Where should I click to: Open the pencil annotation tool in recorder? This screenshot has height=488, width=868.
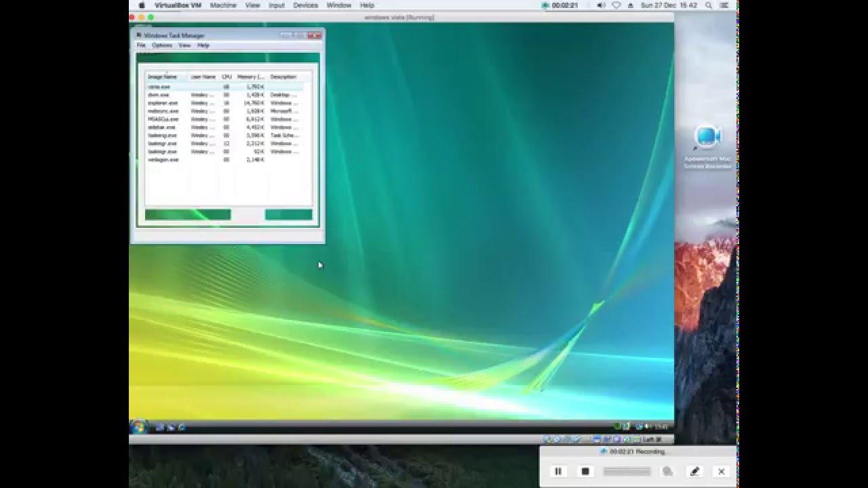click(x=694, y=471)
